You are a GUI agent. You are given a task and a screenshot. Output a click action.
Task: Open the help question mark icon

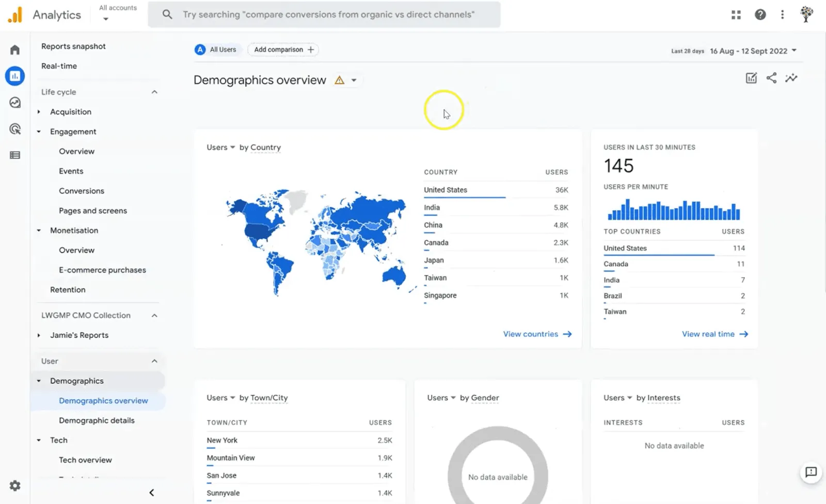pos(760,15)
